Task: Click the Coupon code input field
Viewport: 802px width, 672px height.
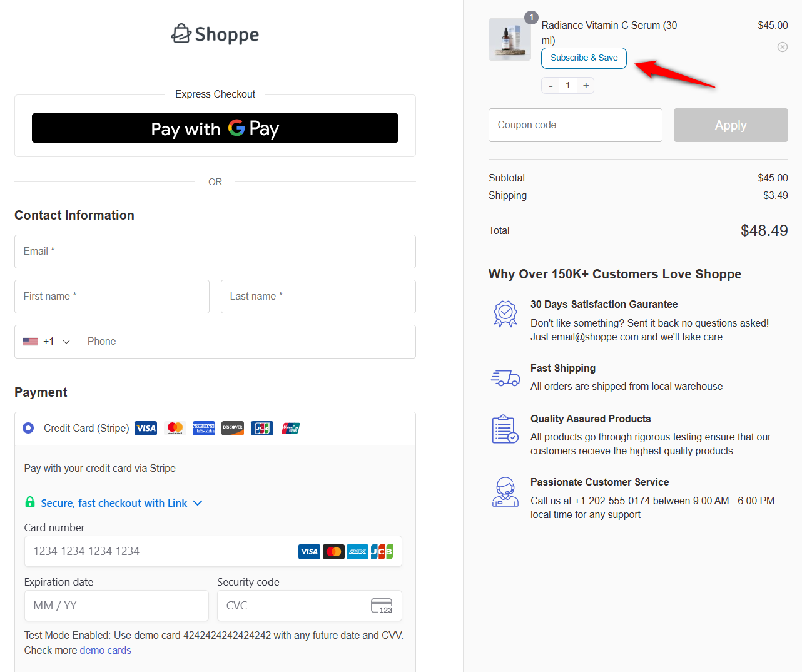Action: point(575,125)
